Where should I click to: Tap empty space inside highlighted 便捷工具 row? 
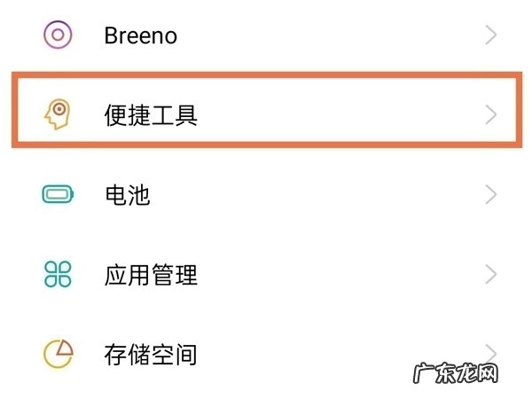point(337,114)
